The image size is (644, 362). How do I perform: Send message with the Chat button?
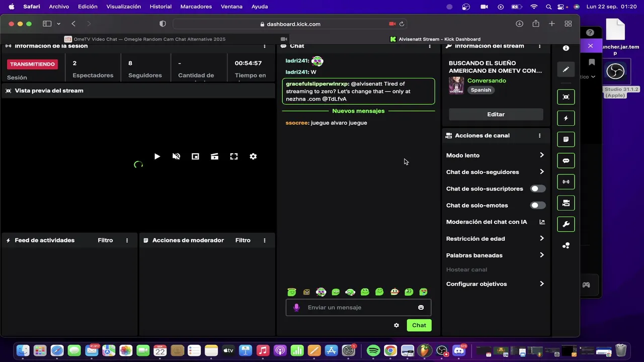click(419, 325)
